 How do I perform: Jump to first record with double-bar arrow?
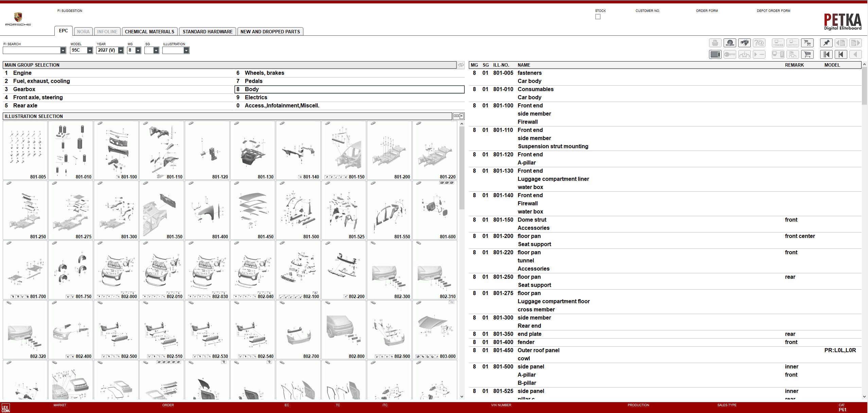click(826, 54)
